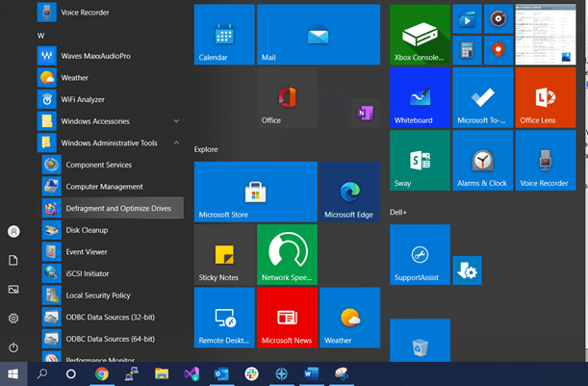
Task: Open Weather from the app list
Action: click(111, 78)
